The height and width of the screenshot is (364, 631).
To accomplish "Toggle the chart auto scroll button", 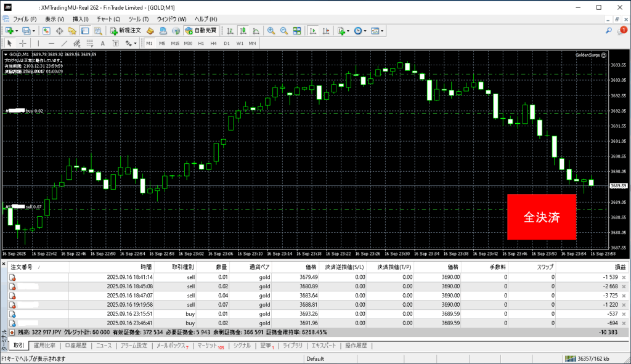I will [x=312, y=31].
